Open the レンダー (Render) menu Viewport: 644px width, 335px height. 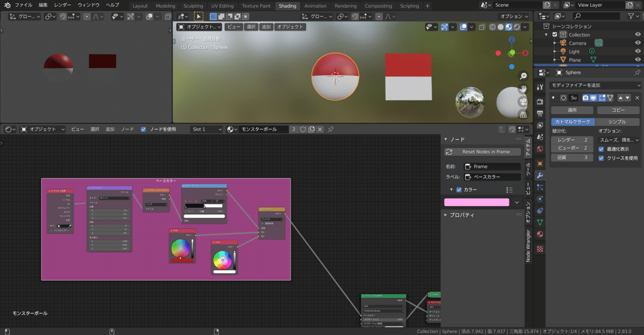pyautogui.click(x=62, y=5)
